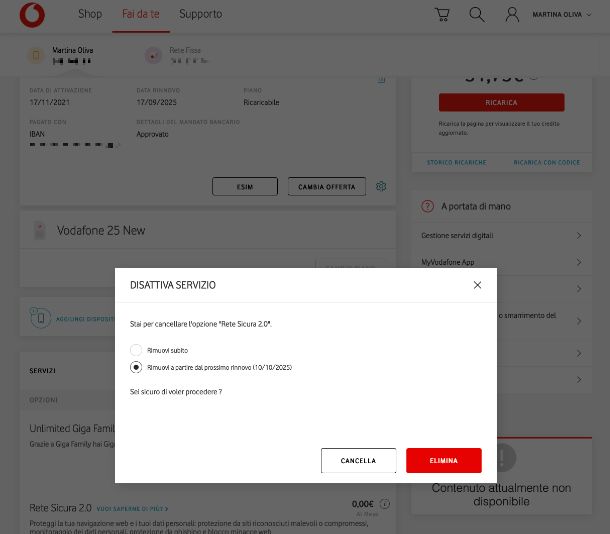Click the Rete Sicura 2.0 option title
Screen dimensions: 610x534
coord(60,508)
